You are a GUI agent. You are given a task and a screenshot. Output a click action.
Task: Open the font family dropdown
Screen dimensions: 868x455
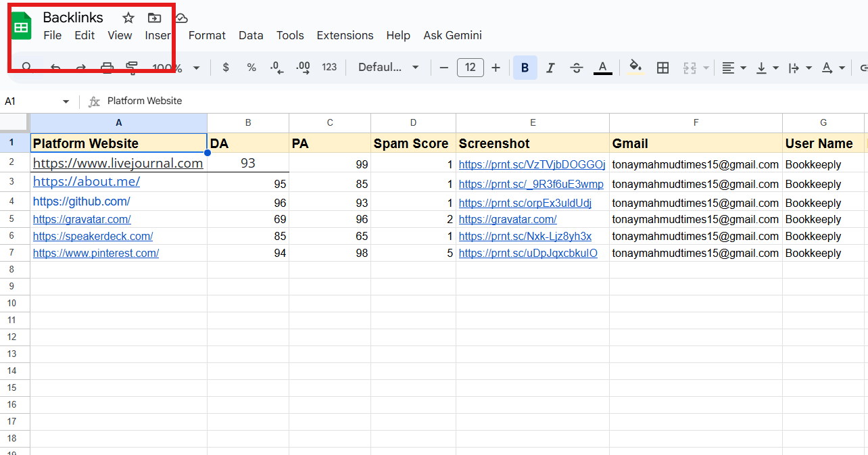388,68
